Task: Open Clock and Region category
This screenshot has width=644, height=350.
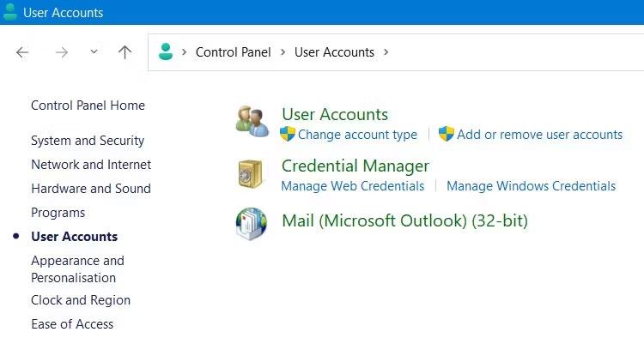Action: pyautogui.click(x=81, y=300)
